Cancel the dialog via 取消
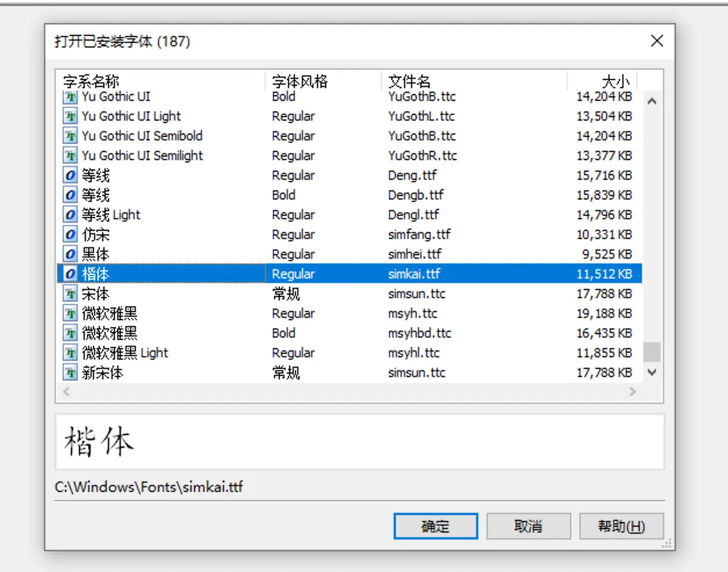 pos(528,526)
